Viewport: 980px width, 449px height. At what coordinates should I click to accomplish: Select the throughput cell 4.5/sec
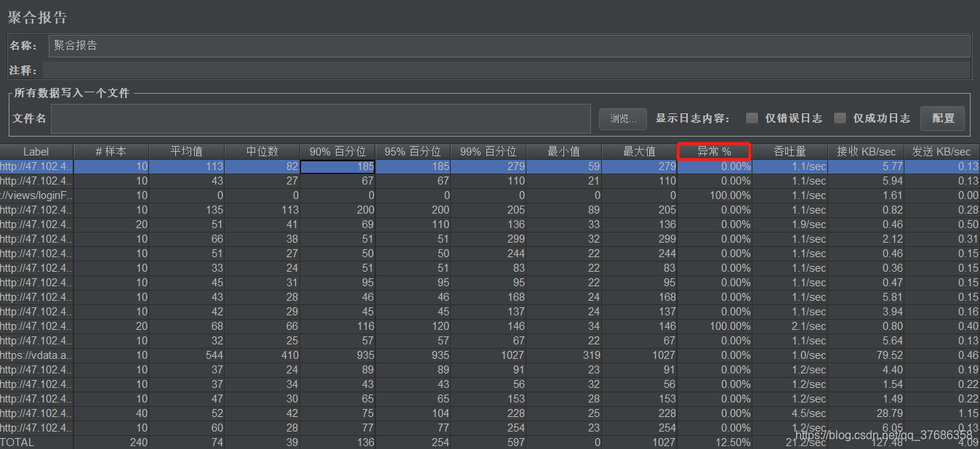808,413
